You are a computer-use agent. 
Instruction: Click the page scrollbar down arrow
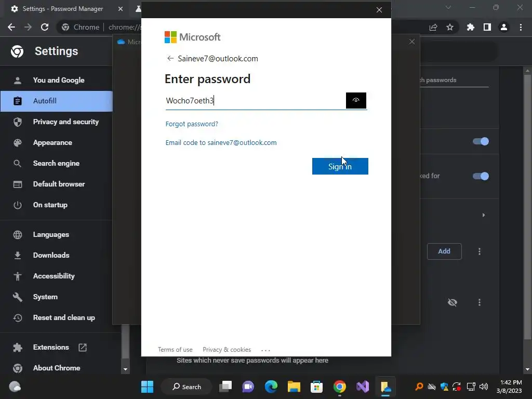click(x=527, y=369)
